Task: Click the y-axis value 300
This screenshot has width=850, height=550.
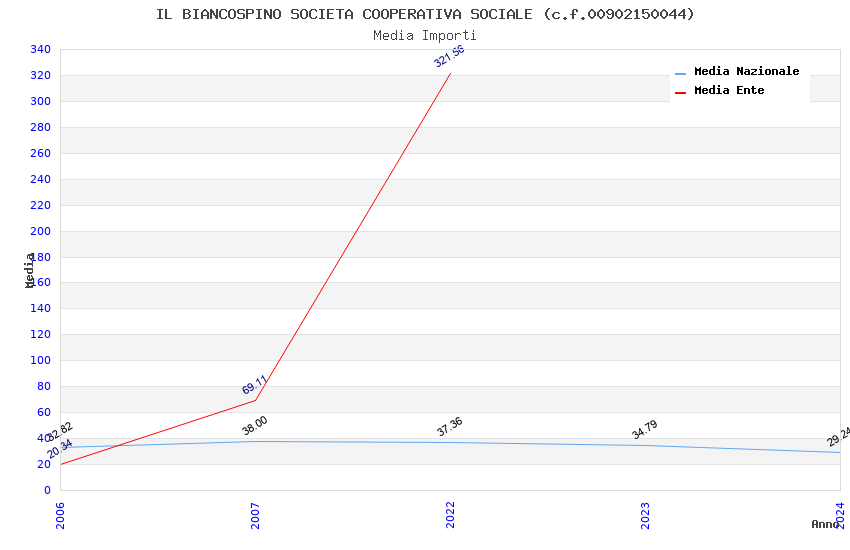Action: [x=40, y=101]
